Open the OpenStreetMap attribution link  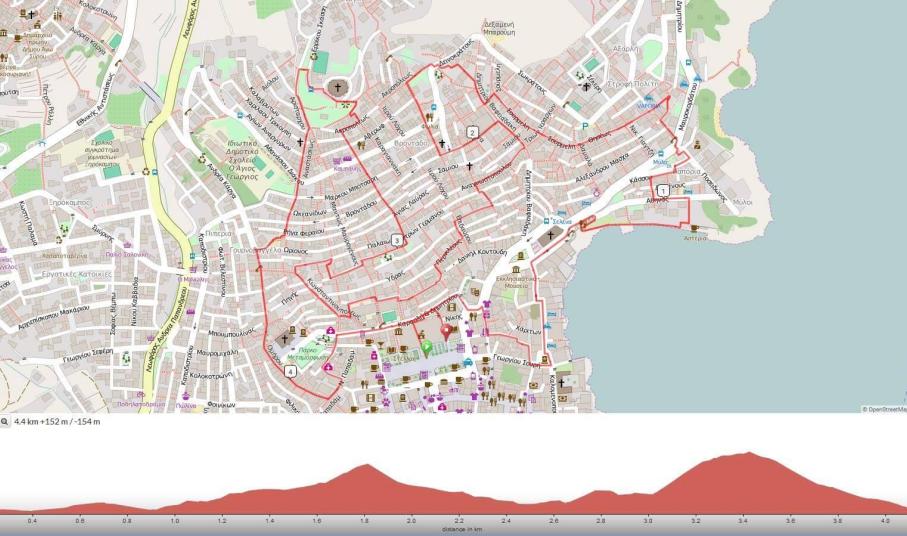pos(883,409)
